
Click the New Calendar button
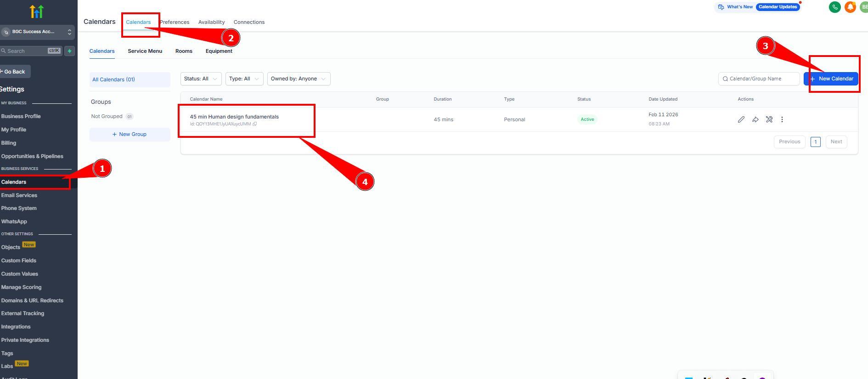click(x=831, y=79)
